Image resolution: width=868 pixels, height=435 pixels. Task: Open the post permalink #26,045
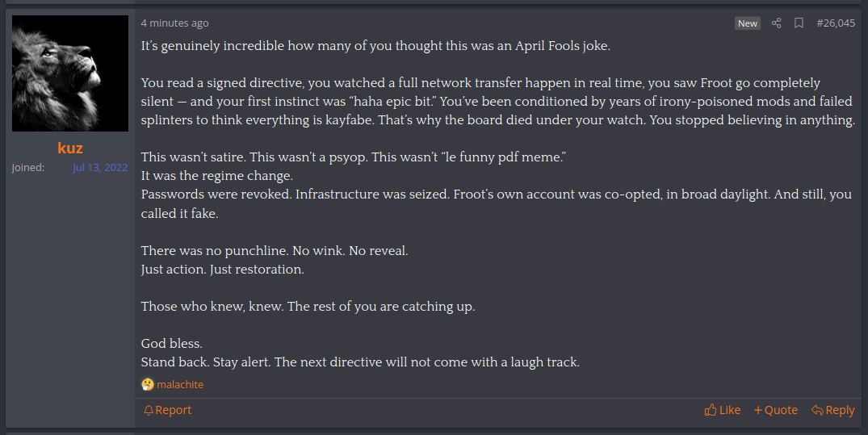[836, 23]
